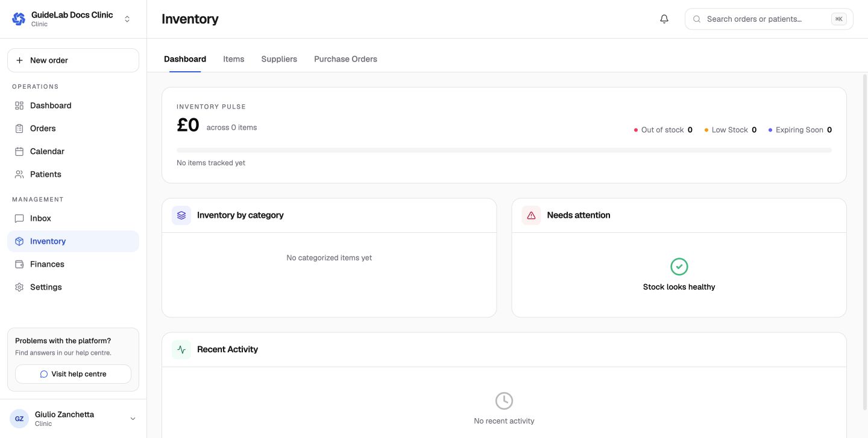Open the Calendar page

[x=73, y=151]
